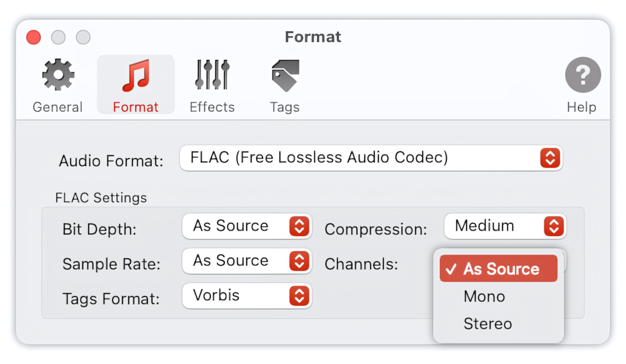
Task: Open the General gear preferences pane
Action: click(x=58, y=86)
